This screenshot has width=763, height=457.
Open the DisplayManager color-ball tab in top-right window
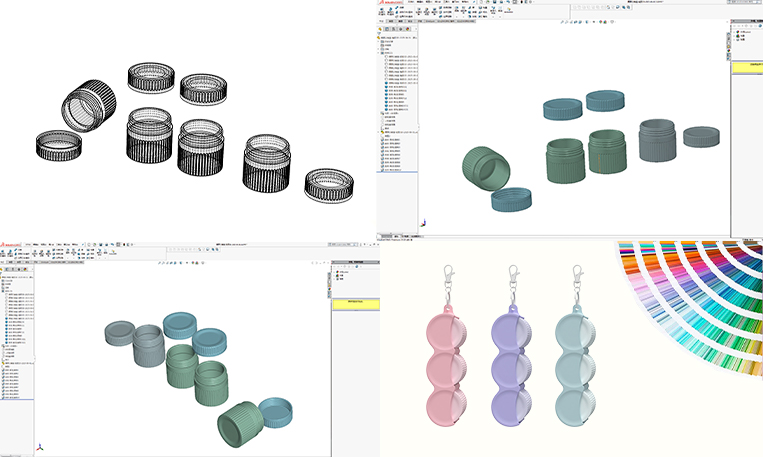tap(407, 29)
